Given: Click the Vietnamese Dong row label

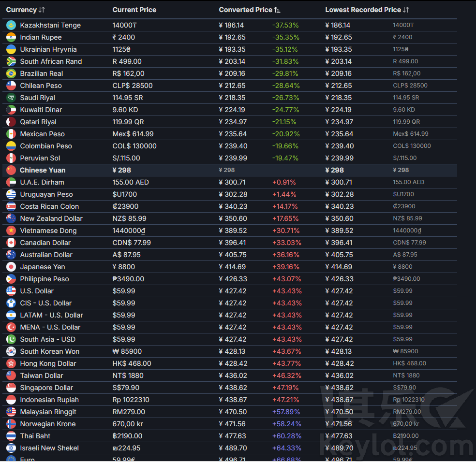Looking at the screenshot, I should pos(48,231).
